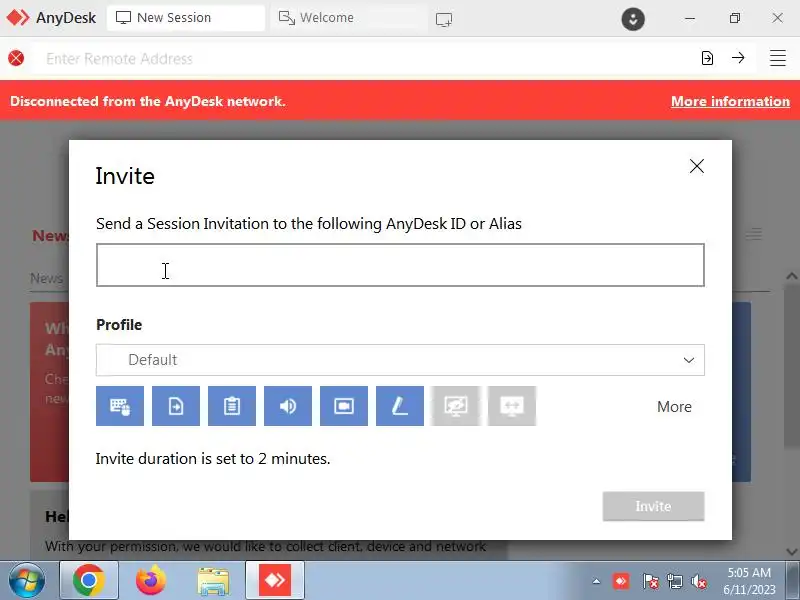Close the Invite dialog
Image resolution: width=800 pixels, height=600 pixels.
click(x=697, y=166)
